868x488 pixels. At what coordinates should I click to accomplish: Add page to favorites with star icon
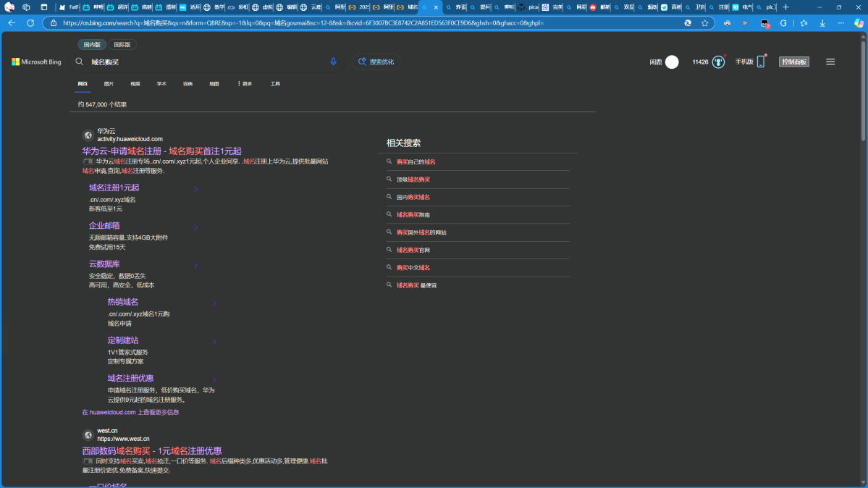tap(704, 23)
